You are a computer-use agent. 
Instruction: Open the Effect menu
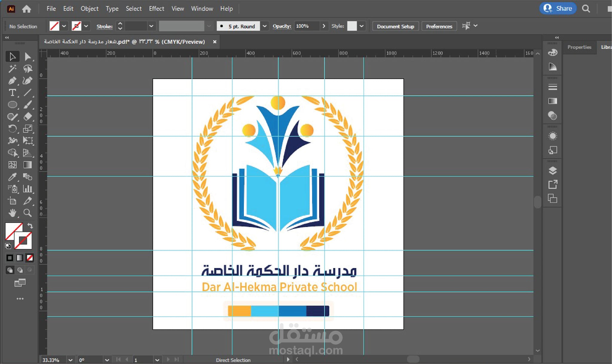click(x=156, y=9)
